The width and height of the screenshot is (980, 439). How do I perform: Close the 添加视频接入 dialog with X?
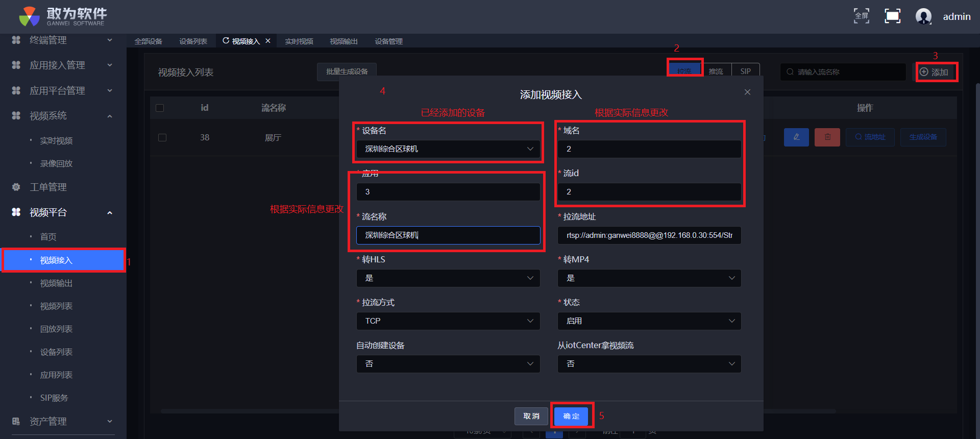tap(747, 92)
